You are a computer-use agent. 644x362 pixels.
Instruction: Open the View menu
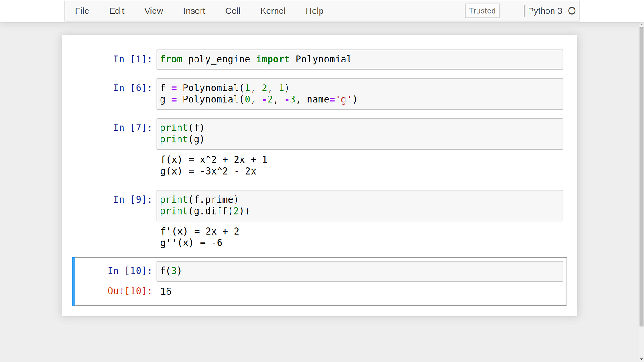coord(153,11)
